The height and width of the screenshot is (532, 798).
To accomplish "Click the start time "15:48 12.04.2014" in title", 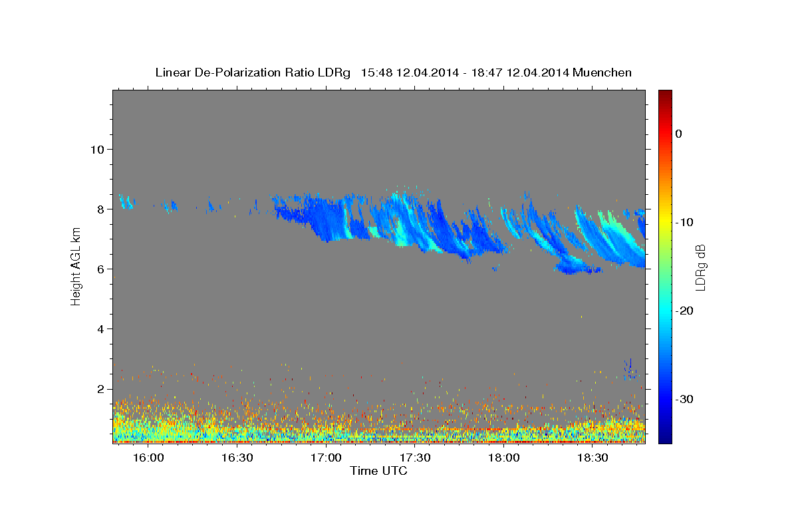I will pos(410,72).
